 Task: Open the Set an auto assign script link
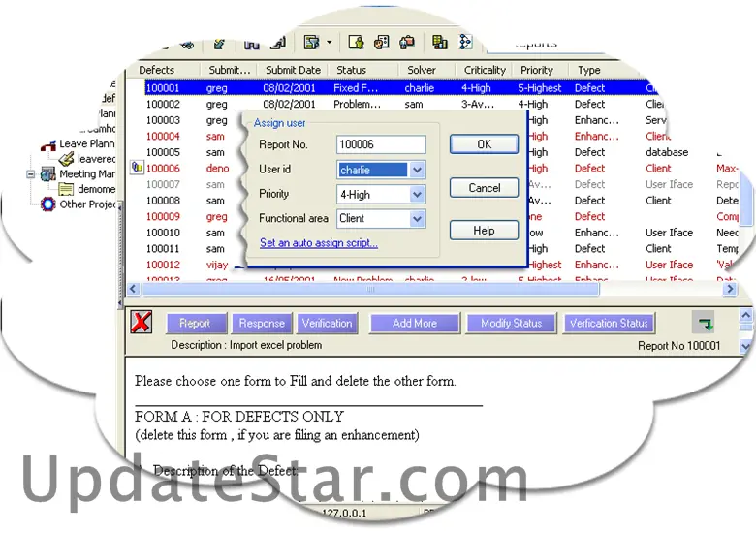tap(319, 243)
